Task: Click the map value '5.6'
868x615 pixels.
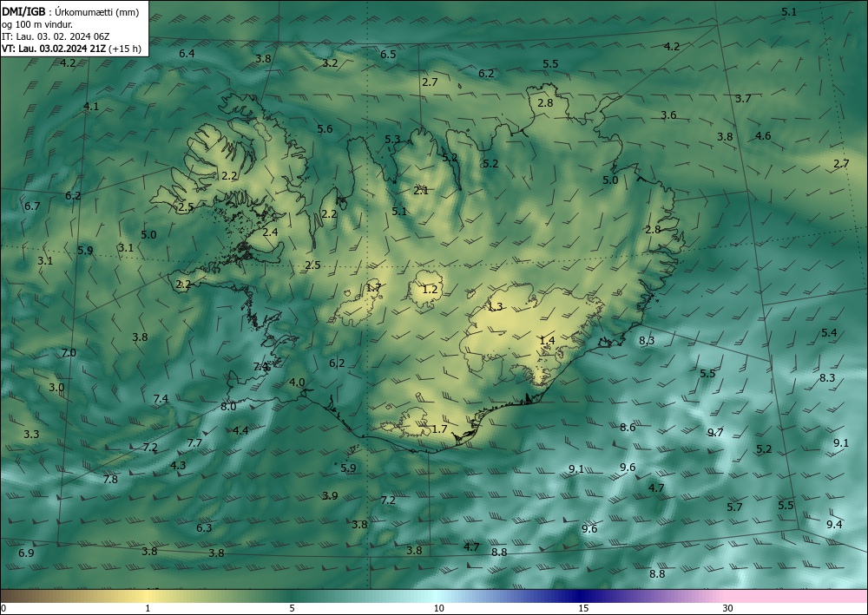Action: [x=325, y=129]
